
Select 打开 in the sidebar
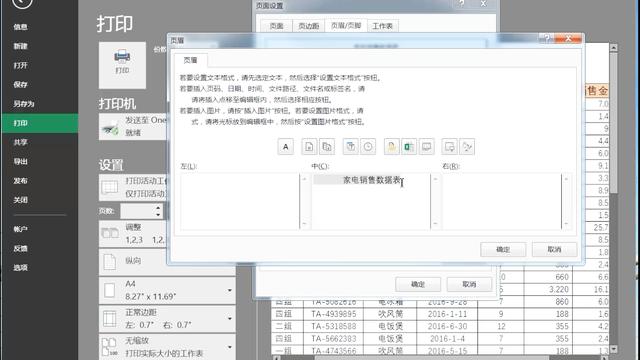pos(20,65)
